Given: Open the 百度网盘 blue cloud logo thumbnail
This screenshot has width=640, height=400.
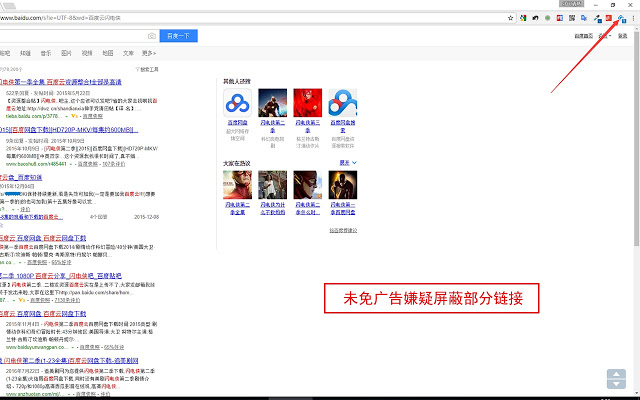Looking at the screenshot, I should pos(238,103).
